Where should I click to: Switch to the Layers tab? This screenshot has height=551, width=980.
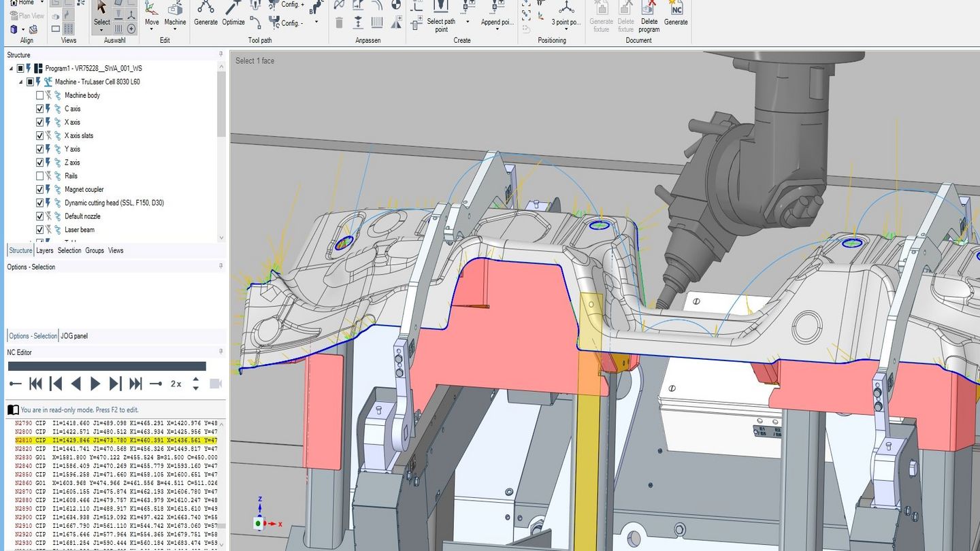pos(44,250)
